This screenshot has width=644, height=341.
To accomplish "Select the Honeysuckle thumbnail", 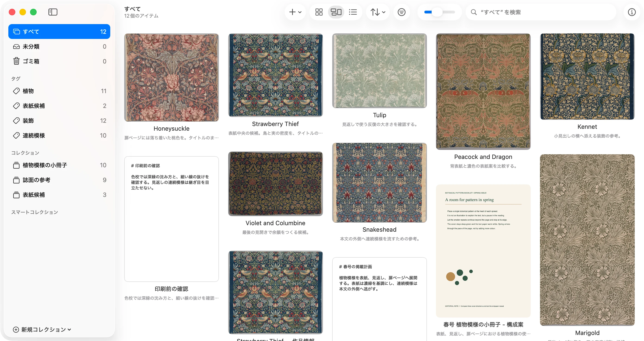I will 171,78.
